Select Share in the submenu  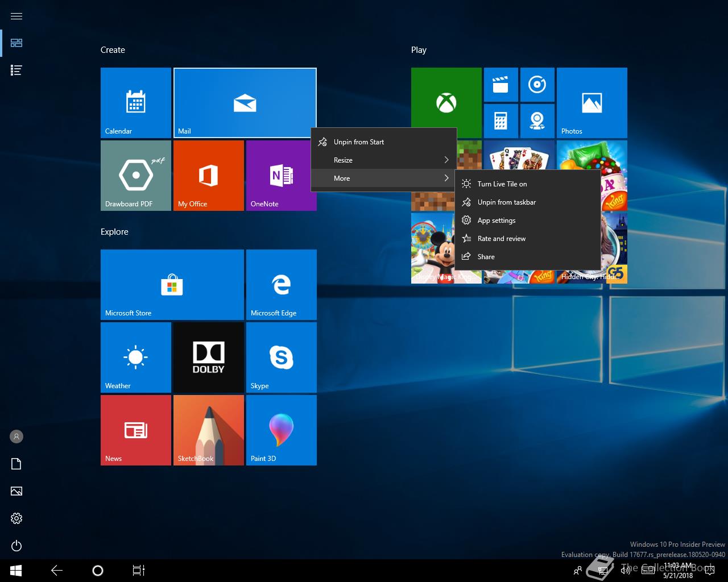(x=528, y=257)
